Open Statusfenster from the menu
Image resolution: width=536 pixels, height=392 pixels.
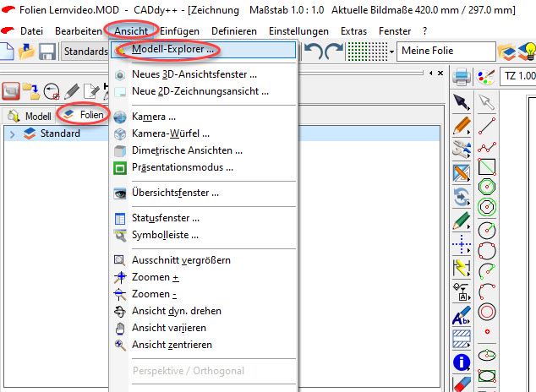click(204, 218)
